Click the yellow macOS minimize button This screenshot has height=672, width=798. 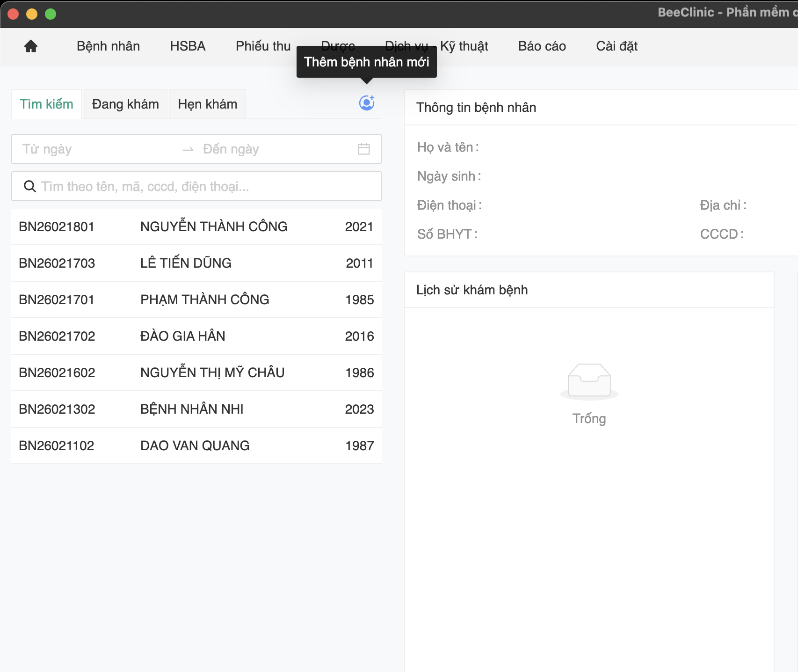(x=32, y=14)
